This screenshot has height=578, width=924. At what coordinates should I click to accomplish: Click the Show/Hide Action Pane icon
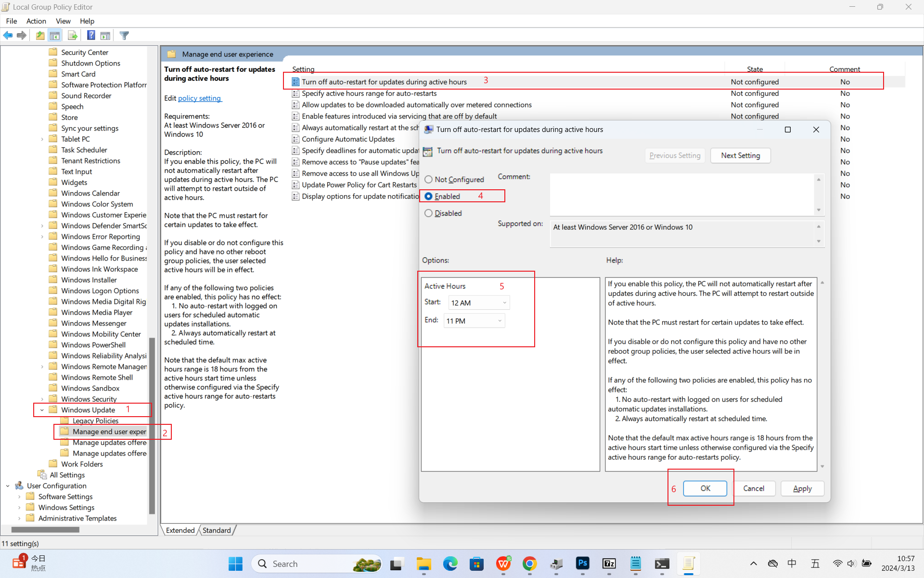(x=105, y=35)
